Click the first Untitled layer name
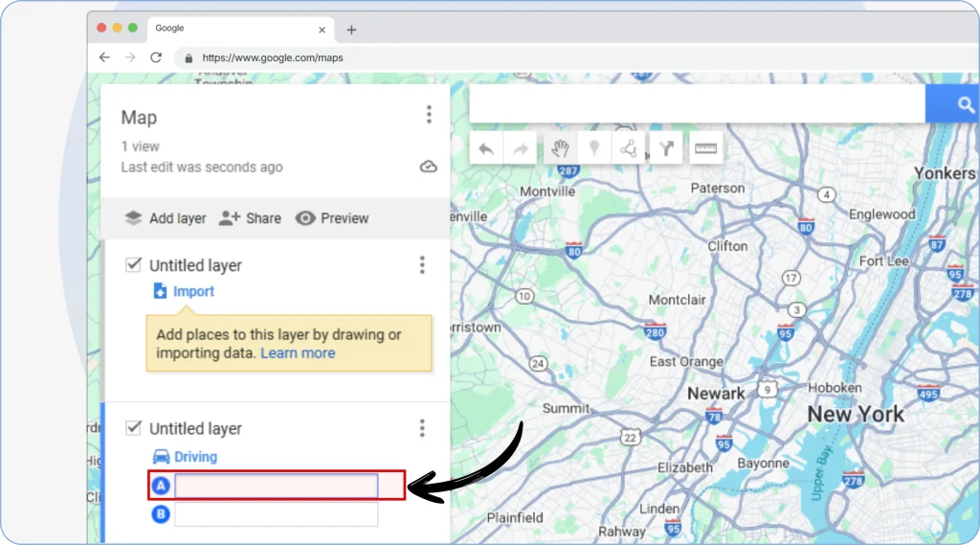 [x=195, y=265]
